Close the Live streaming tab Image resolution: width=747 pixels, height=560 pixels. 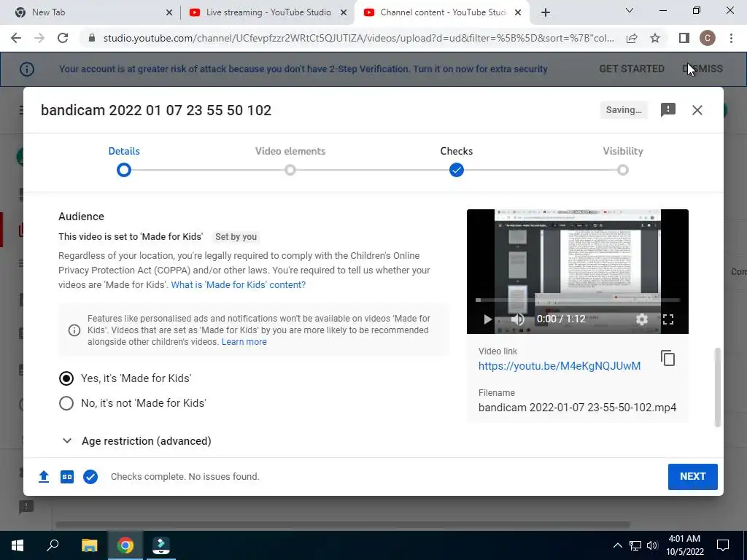344,13
